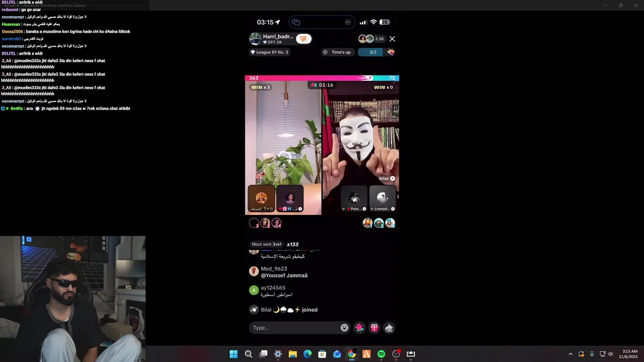Select redaouni's 'go go azar' chat message
Screen dimensions: 644x362
tap(21, 10)
